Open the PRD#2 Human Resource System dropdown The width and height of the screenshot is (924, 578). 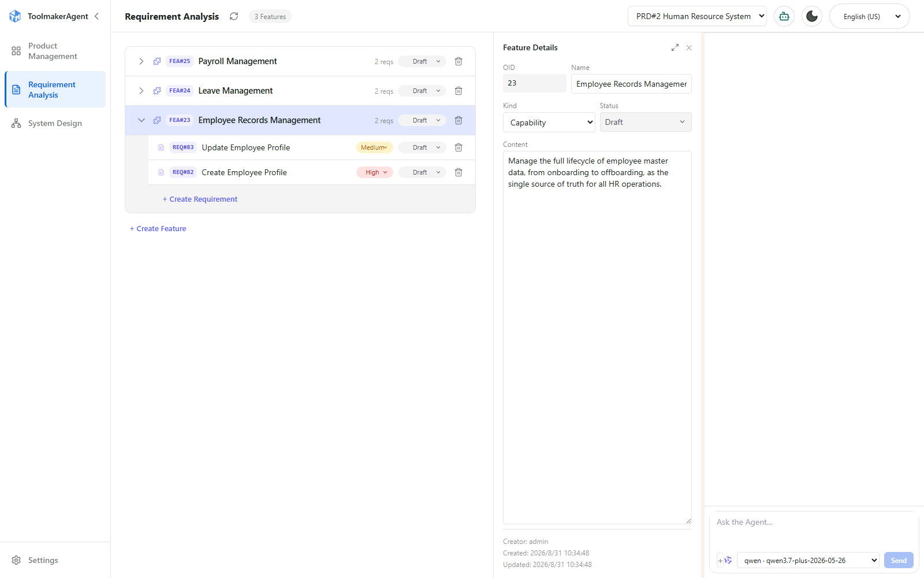click(697, 16)
